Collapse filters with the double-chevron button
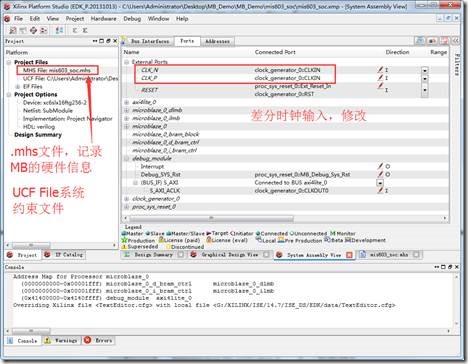The width and height of the screenshot is (468, 364). click(x=456, y=41)
